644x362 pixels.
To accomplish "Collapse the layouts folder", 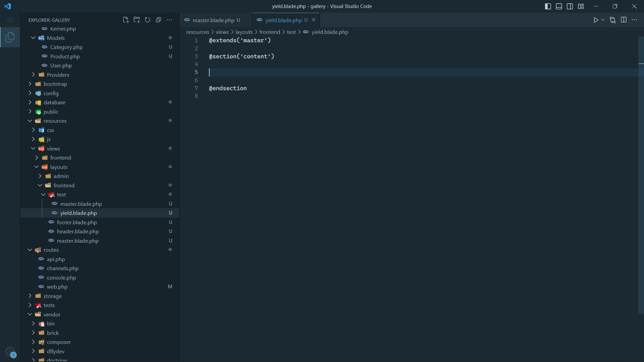I will coord(100,167).
